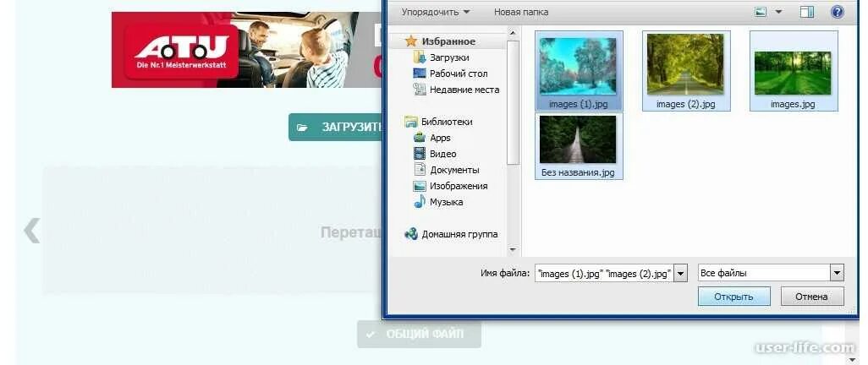The width and height of the screenshot is (868, 365).
Task: Open the Документы library
Action: coord(454,170)
